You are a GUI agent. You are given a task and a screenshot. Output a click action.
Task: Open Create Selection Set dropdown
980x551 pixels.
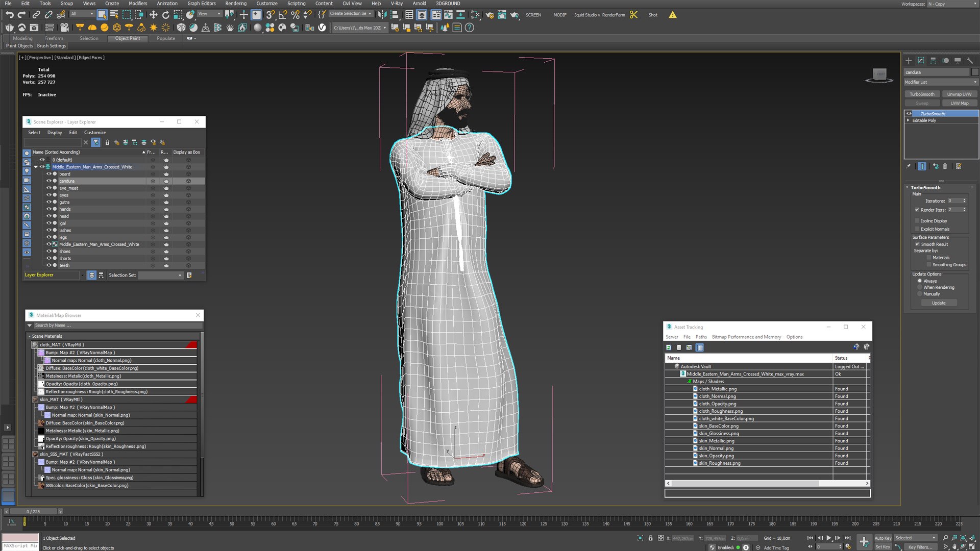(351, 14)
